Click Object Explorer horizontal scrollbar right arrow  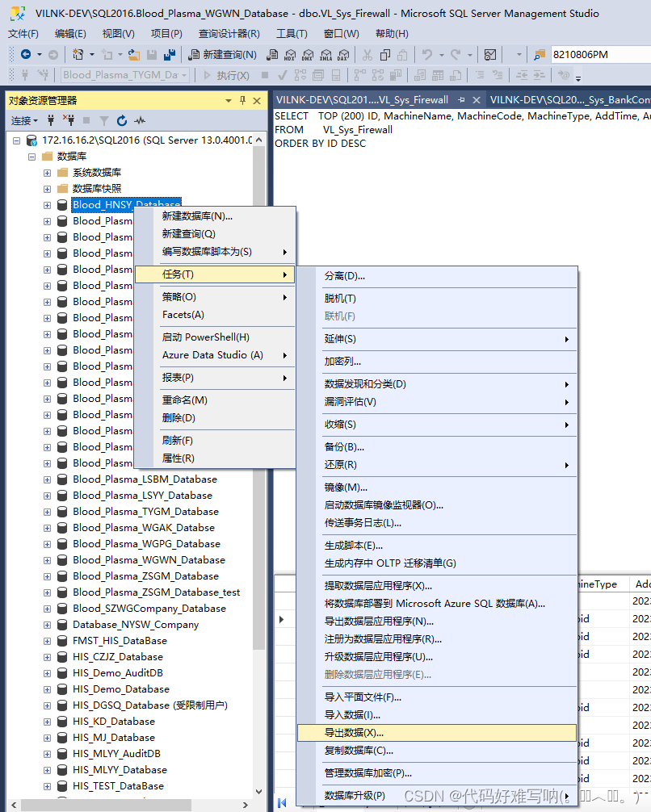tap(246, 805)
